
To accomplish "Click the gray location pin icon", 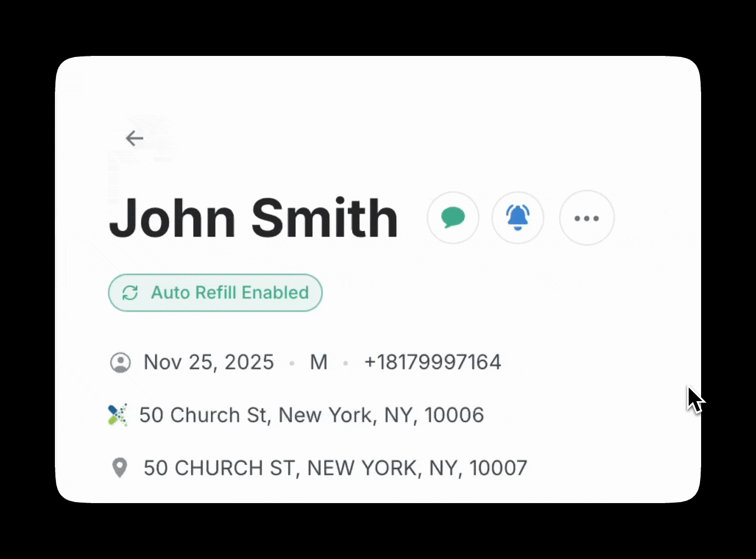I will point(120,468).
